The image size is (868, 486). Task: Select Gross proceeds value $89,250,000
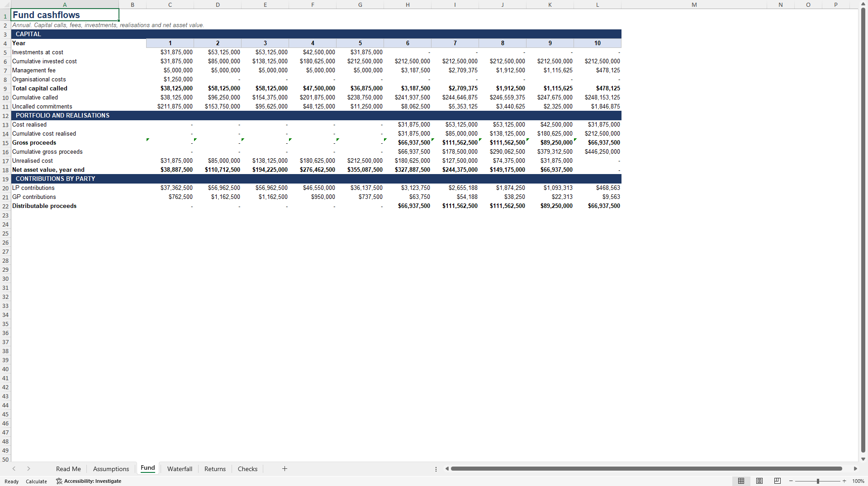550,142
